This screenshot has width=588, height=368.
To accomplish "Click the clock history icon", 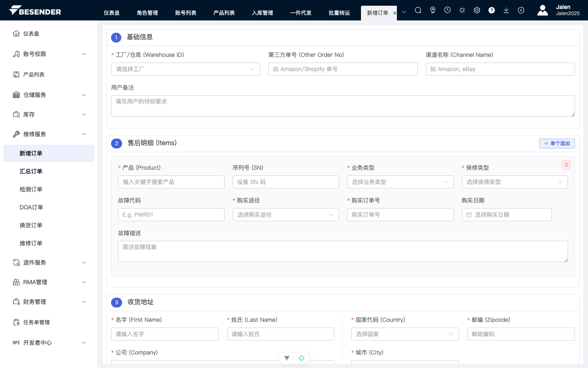I will (448, 10).
